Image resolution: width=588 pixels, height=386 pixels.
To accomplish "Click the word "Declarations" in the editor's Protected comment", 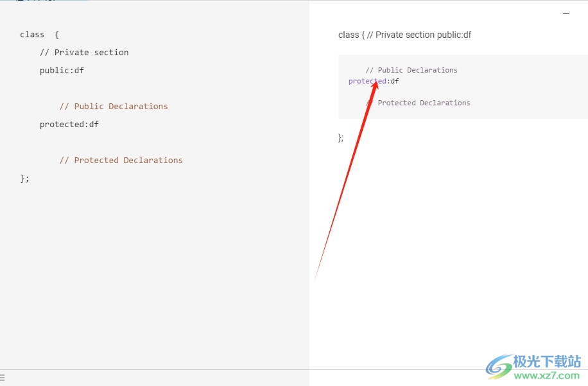I will tap(153, 161).
